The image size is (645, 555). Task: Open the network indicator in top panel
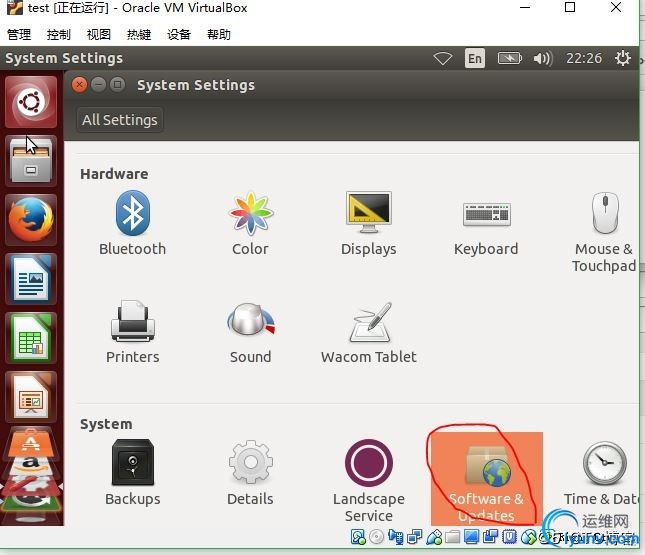443,58
